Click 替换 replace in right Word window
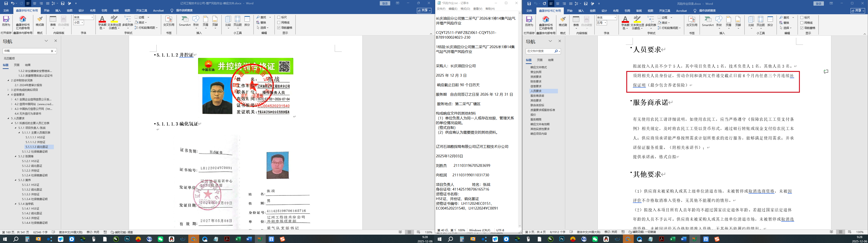 [x=784, y=23]
